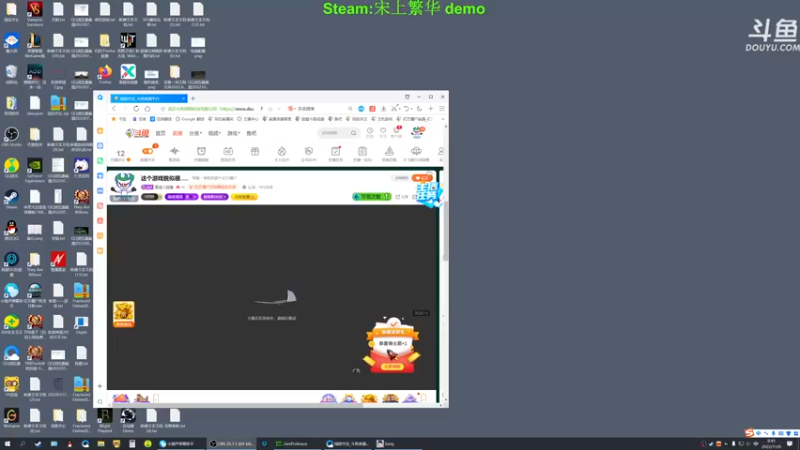Click the yellow pill tag under the title
The height and width of the screenshot is (450, 800).
[244, 197]
